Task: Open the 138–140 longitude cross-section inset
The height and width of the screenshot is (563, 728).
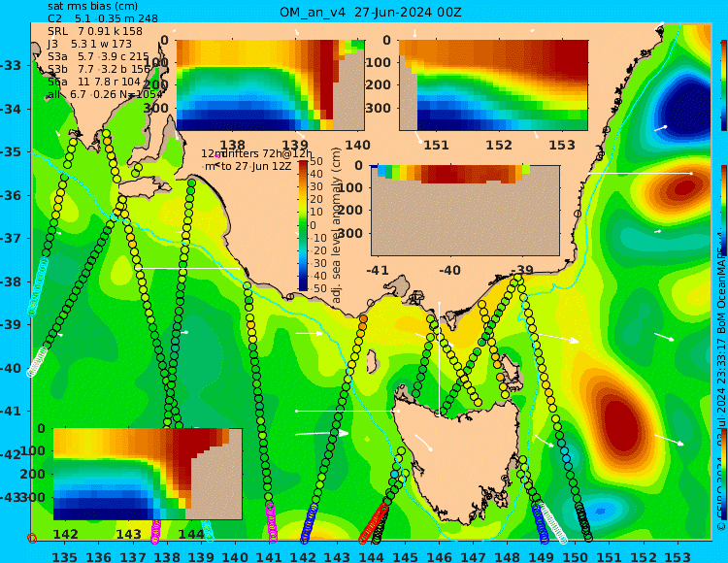Action: (270, 85)
